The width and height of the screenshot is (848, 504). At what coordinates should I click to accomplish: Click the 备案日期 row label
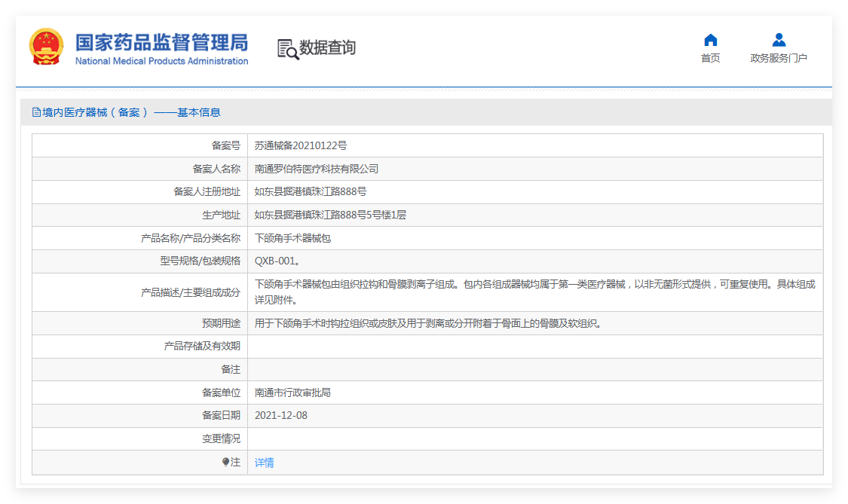coord(221,415)
